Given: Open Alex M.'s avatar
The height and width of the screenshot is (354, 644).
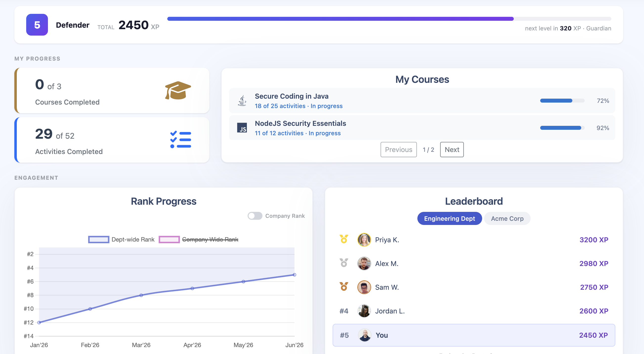Looking at the screenshot, I should [x=364, y=264].
